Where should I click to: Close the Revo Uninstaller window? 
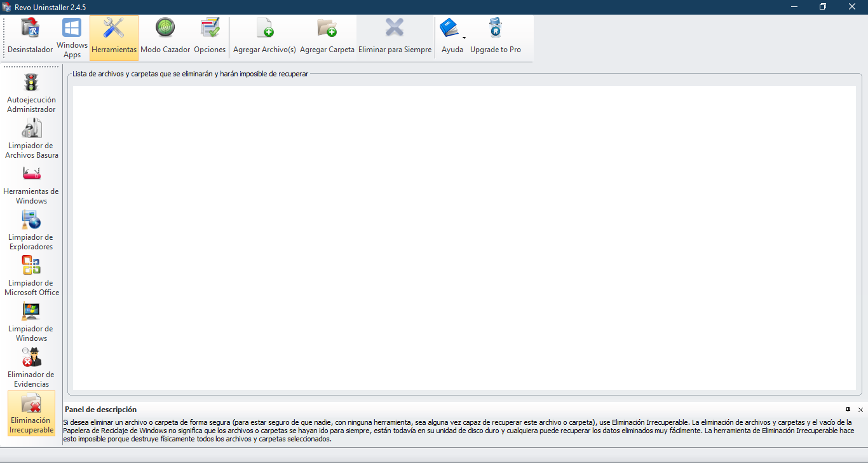(x=852, y=7)
